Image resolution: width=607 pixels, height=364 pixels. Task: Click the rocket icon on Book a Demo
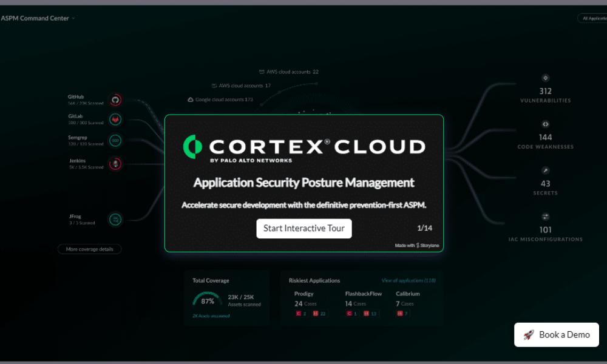click(x=529, y=335)
